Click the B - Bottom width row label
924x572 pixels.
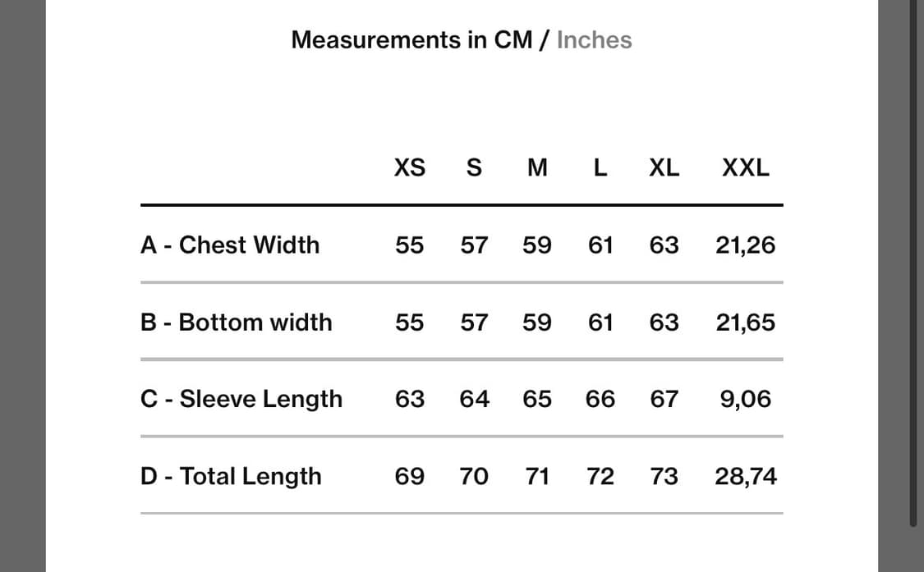237,322
